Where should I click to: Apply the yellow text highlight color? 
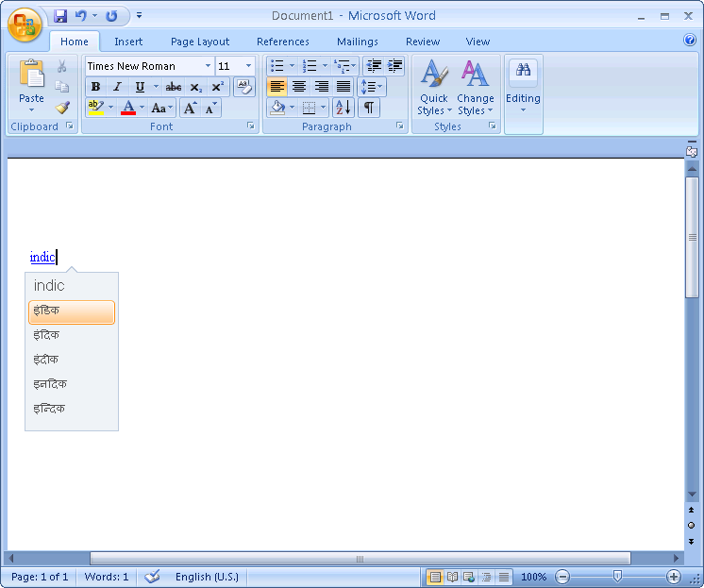click(96, 108)
